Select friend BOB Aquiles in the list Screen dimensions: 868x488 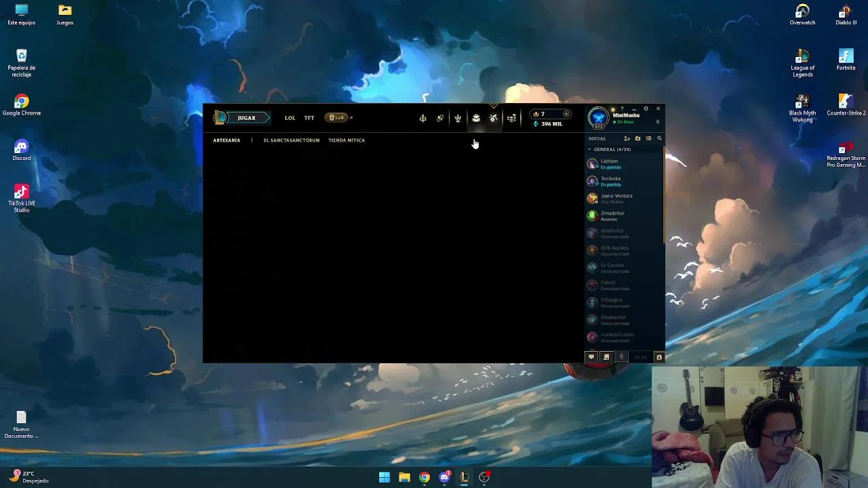(x=624, y=251)
